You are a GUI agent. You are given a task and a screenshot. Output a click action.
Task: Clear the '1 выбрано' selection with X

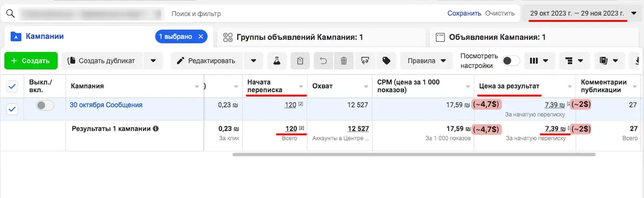(x=201, y=36)
